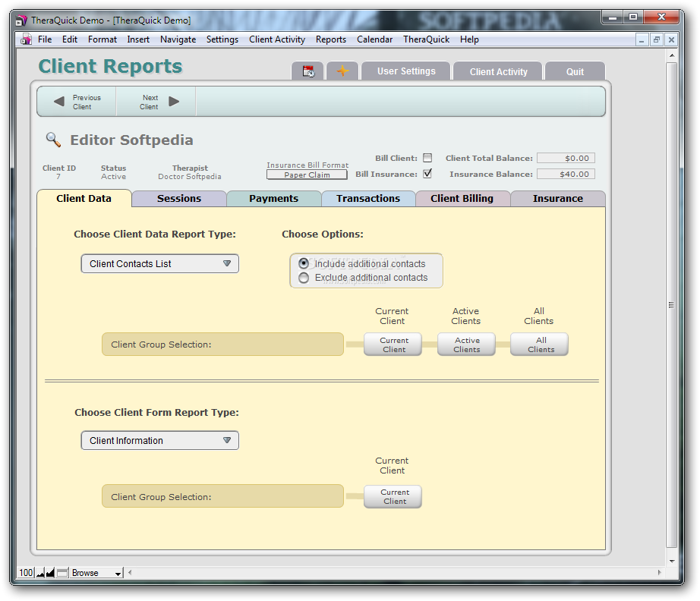Click the User Settings button
Screen dimensions: 700x601
[x=406, y=71]
